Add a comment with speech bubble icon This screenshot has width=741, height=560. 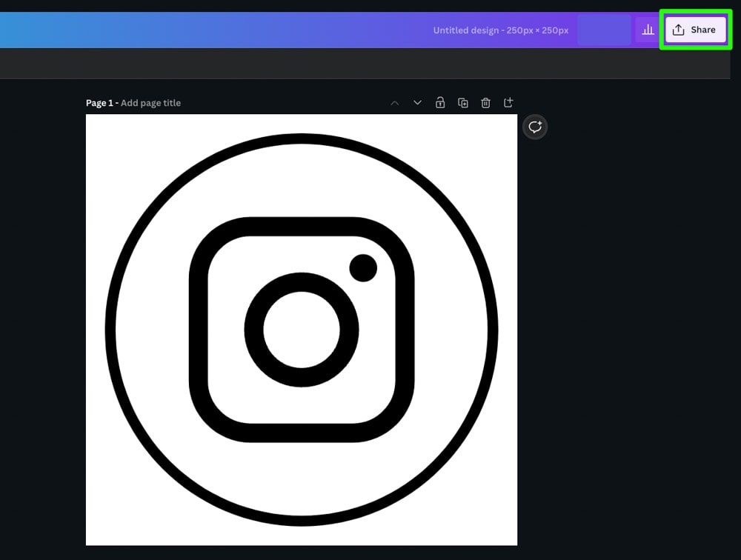click(535, 127)
